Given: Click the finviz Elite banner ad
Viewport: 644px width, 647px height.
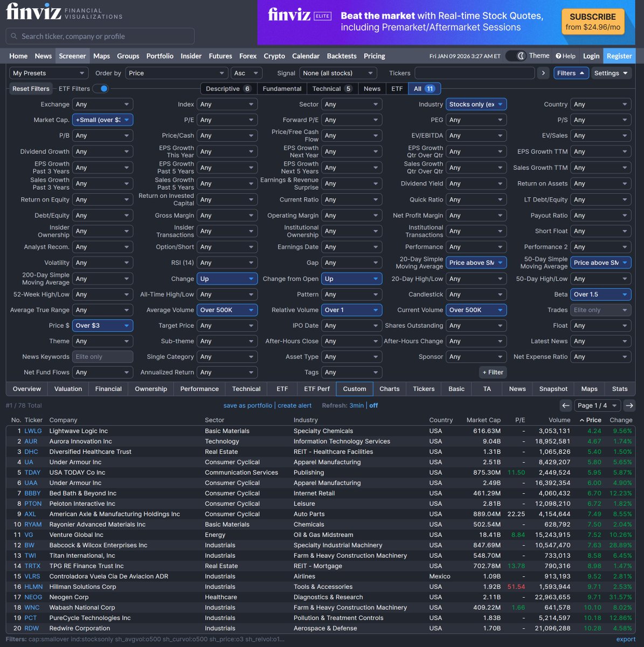Looking at the screenshot, I should (446, 22).
